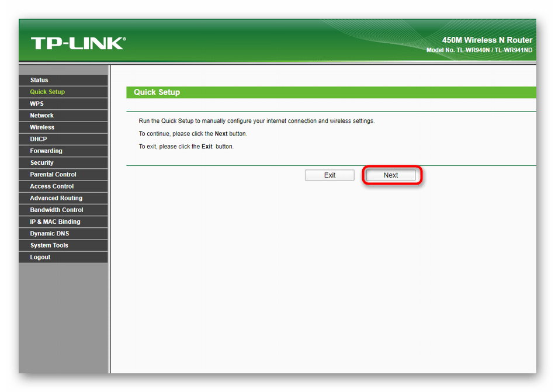Image resolution: width=555 pixels, height=392 pixels.
Task: Click the 'To continue, please click the Next button' line
Action: click(193, 134)
